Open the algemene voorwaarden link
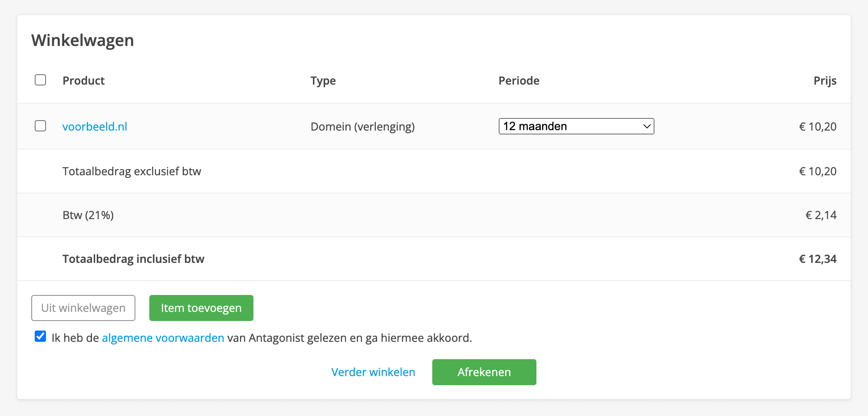Screen dimensions: 868x416 coord(163,338)
